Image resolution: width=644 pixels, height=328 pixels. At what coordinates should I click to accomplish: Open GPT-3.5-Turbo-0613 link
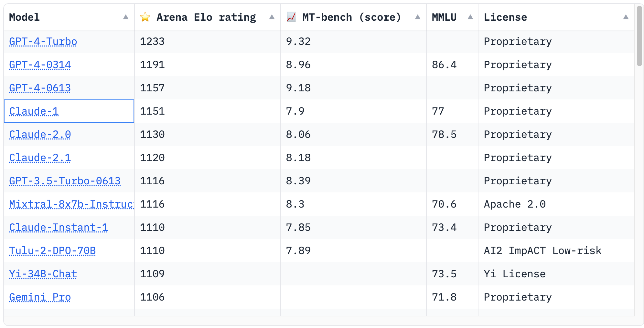pyautogui.click(x=65, y=181)
